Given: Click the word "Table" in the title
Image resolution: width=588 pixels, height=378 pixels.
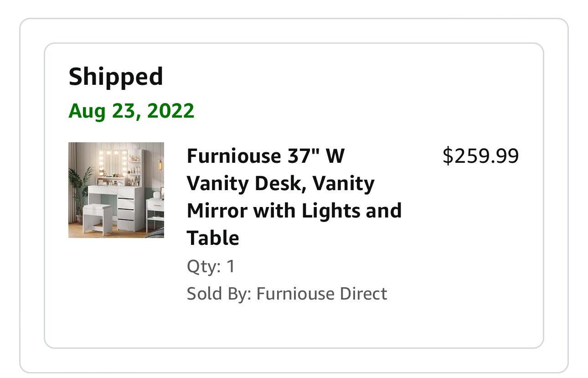Looking at the screenshot, I should 213,238.
